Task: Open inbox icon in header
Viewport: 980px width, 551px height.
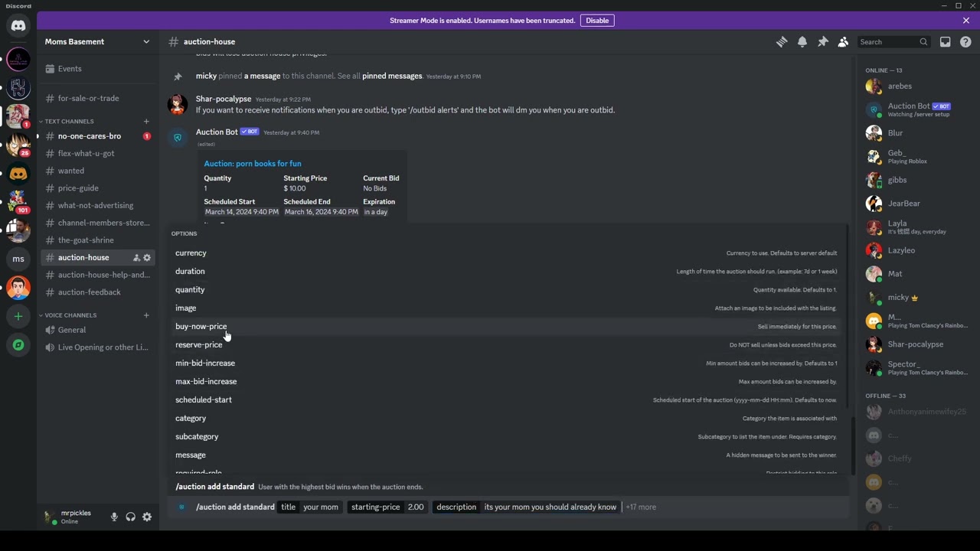Action: [946, 42]
